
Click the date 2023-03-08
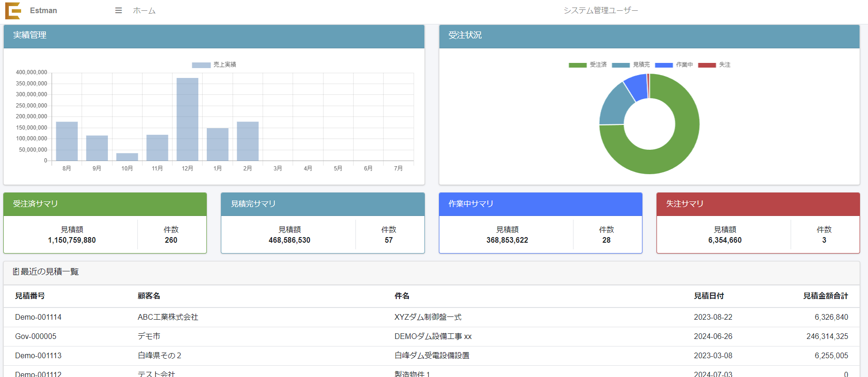point(713,355)
